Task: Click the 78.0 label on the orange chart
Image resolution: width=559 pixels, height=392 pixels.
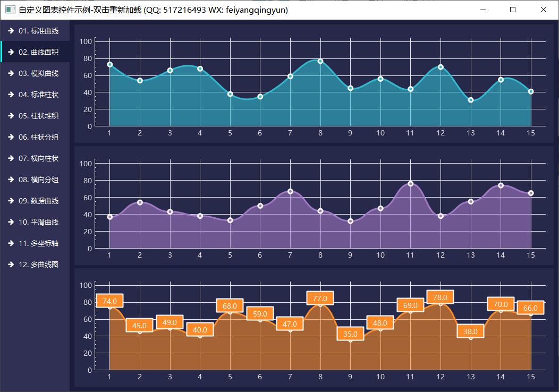Action: (x=440, y=297)
